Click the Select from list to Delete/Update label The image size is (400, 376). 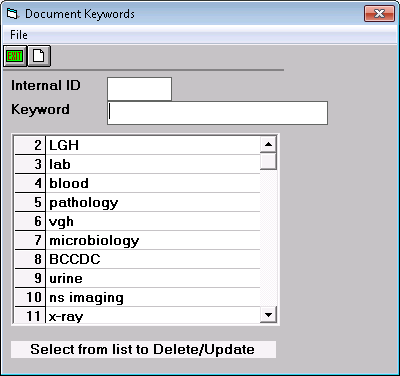click(143, 349)
